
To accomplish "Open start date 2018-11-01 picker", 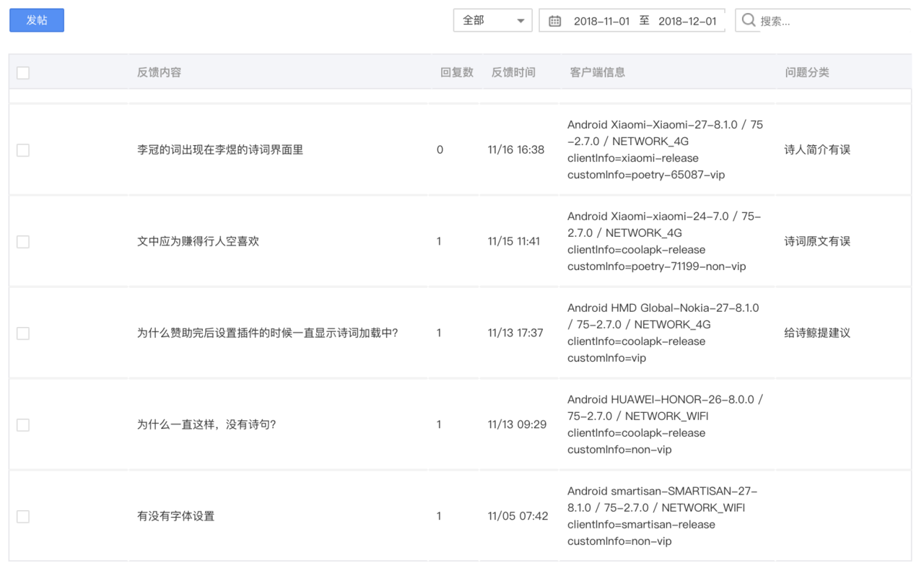I will [602, 21].
